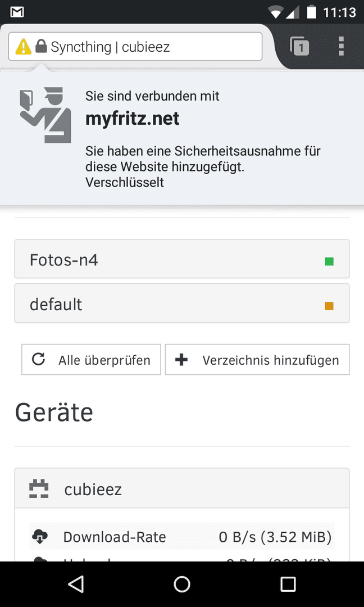Screen dimensions: 364x607
Task: Tap the plus icon on Verzeichnis hinzufügen
Action: [181, 360]
